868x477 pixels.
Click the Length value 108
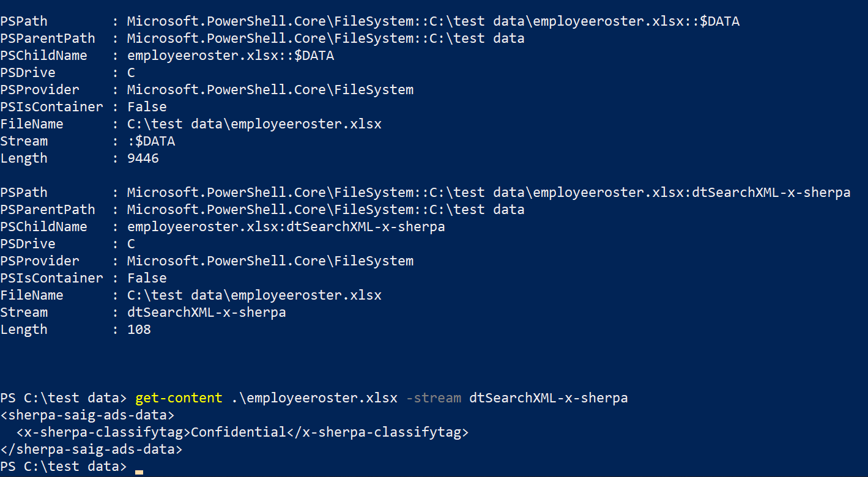tap(139, 330)
